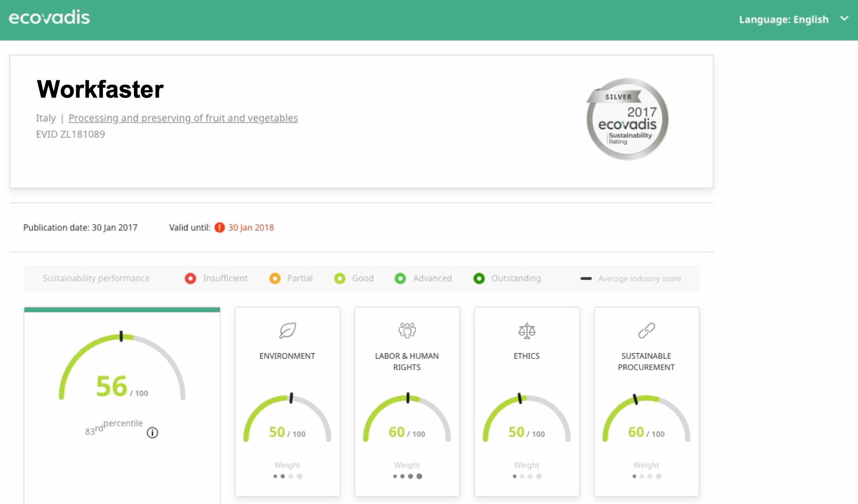Select the Ethics scales icon
The image size is (858, 504).
527,330
